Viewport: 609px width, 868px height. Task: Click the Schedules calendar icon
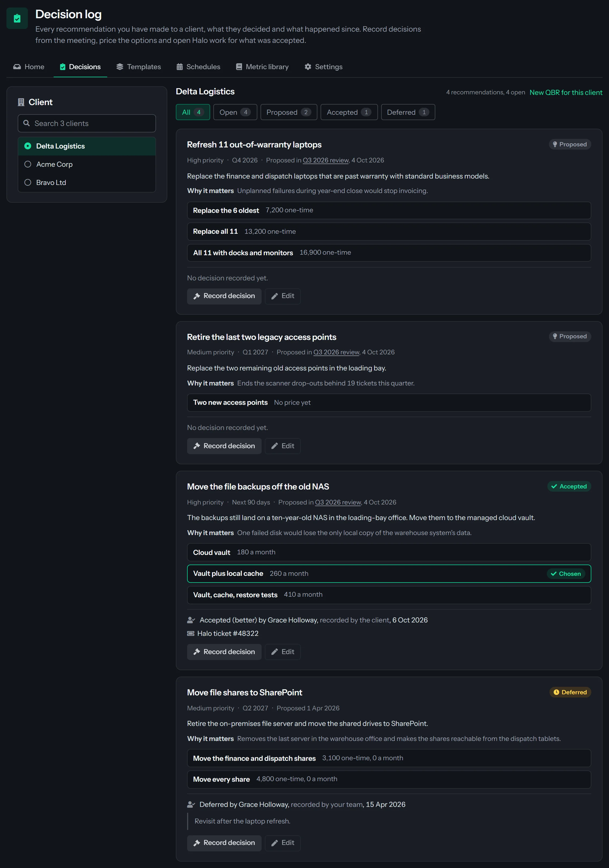180,66
